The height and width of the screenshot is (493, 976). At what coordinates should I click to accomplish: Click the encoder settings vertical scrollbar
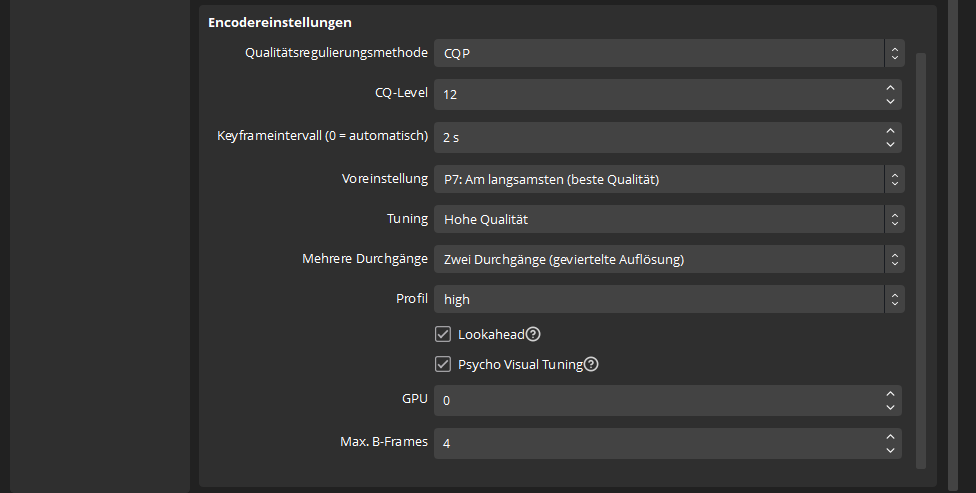click(921, 258)
